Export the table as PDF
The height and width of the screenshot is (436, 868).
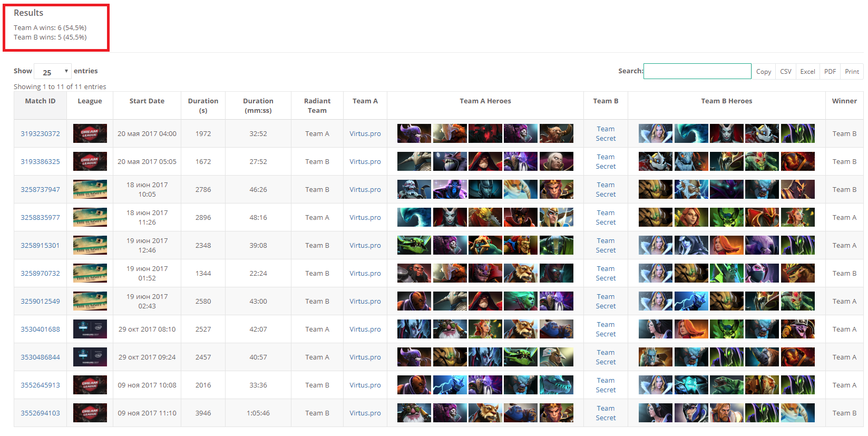830,71
